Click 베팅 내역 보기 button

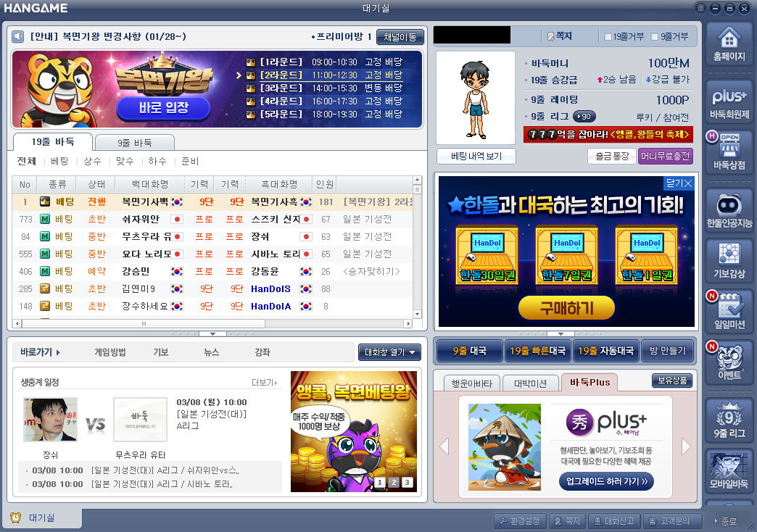click(x=476, y=156)
